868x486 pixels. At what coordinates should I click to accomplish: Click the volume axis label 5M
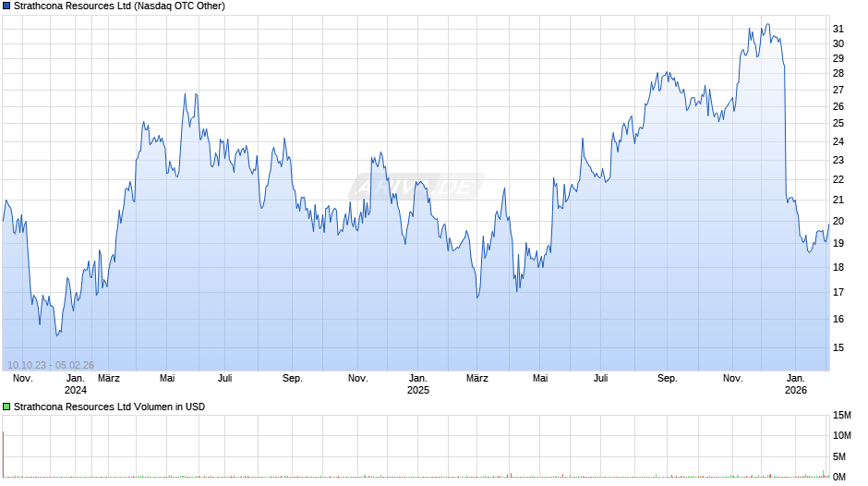coord(838,457)
